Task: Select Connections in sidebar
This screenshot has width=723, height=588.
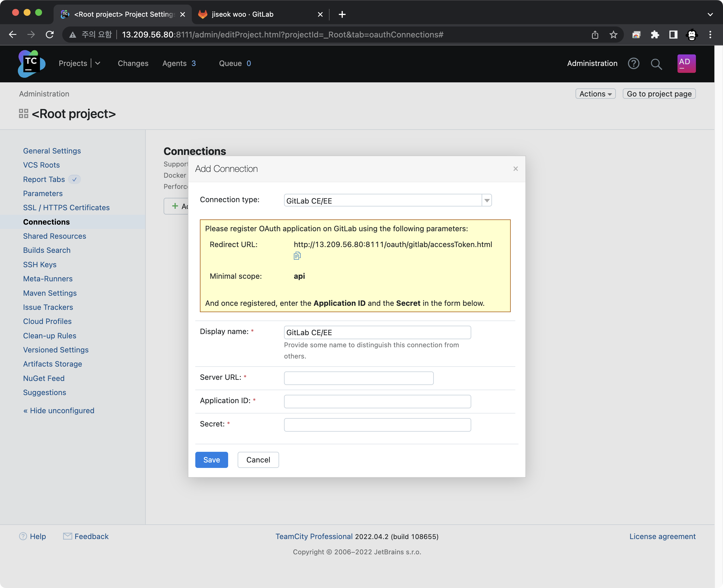Action: tap(46, 222)
